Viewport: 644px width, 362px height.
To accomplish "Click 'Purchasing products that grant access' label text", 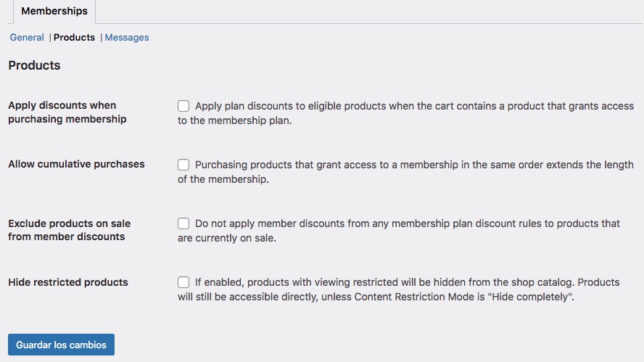I will pos(406,172).
